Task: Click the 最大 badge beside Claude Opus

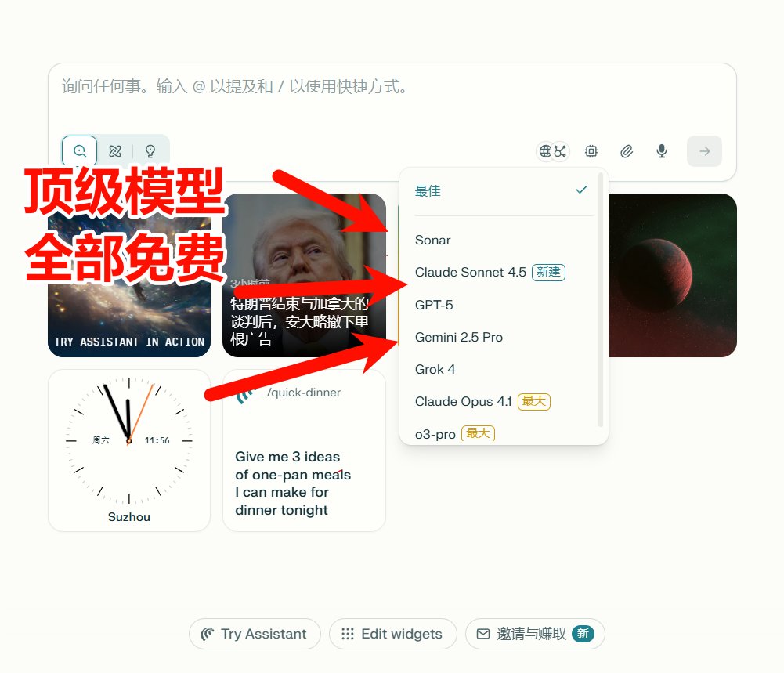Action: (534, 401)
